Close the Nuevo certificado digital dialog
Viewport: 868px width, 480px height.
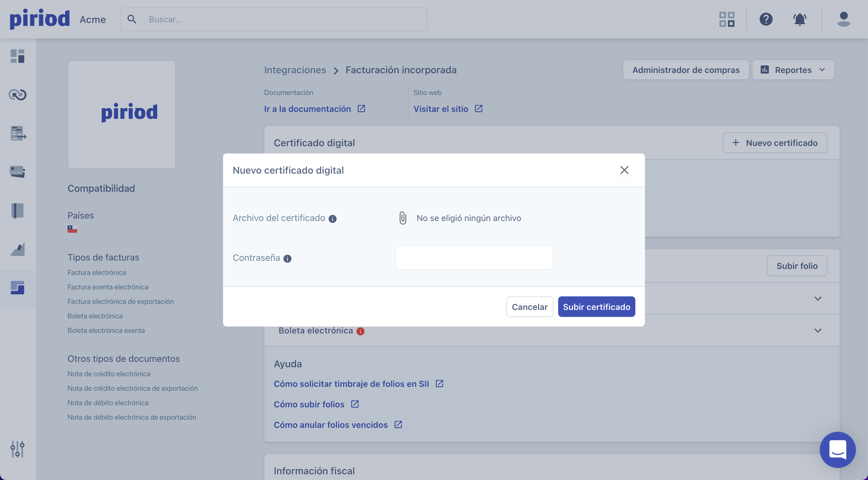[624, 170]
